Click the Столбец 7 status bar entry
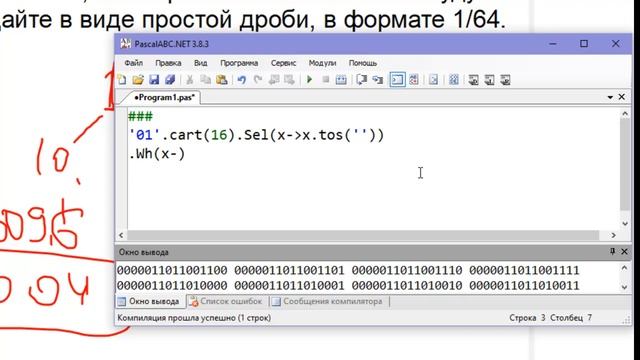The width and height of the screenshot is (640, 360). 571,318
